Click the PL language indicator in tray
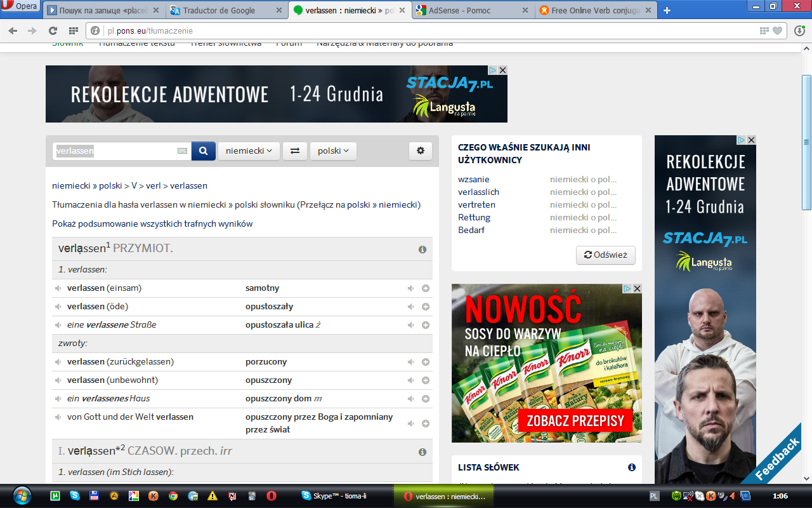 [654, 496]
